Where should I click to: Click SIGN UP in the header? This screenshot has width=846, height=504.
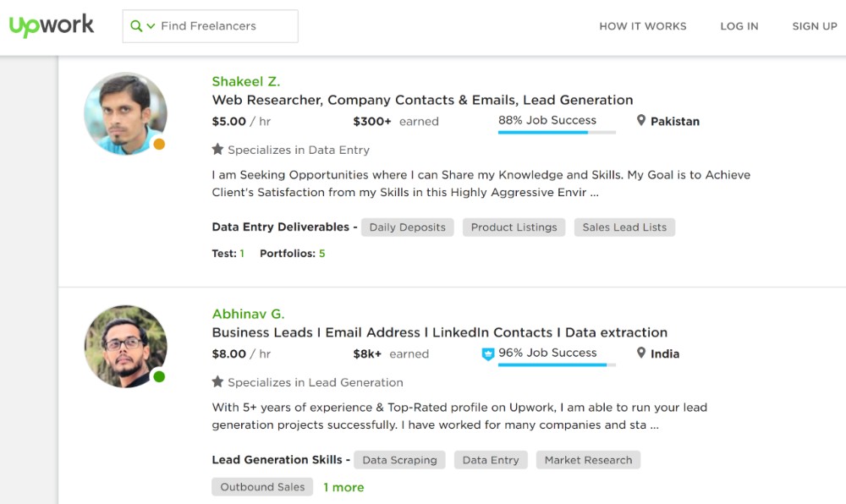[x=815, y=26]
